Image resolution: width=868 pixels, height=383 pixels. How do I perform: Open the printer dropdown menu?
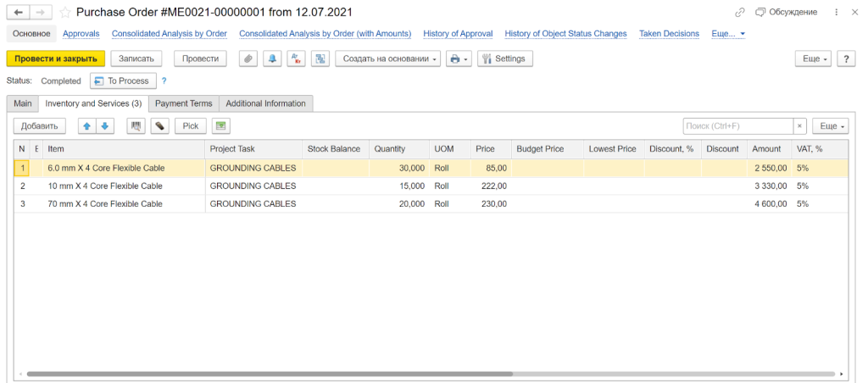pos(459,58)
